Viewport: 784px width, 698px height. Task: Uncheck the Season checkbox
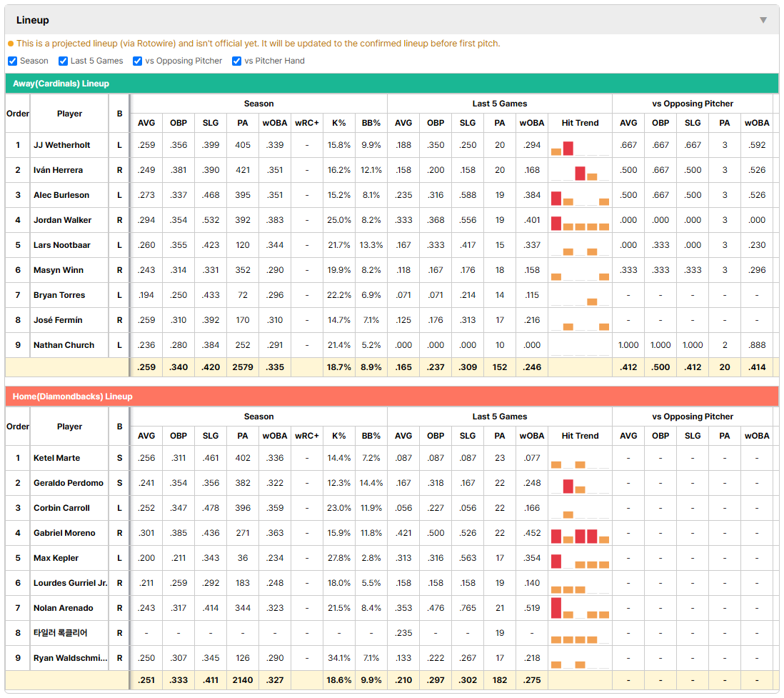[x=13, y=61]
